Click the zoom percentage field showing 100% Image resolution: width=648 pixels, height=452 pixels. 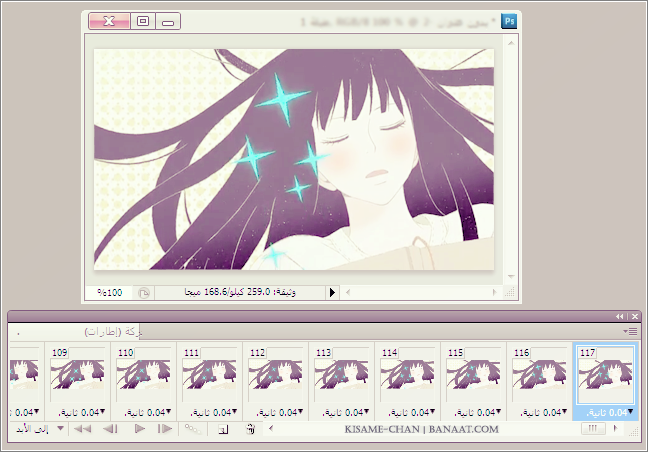[x=109, y=293]
